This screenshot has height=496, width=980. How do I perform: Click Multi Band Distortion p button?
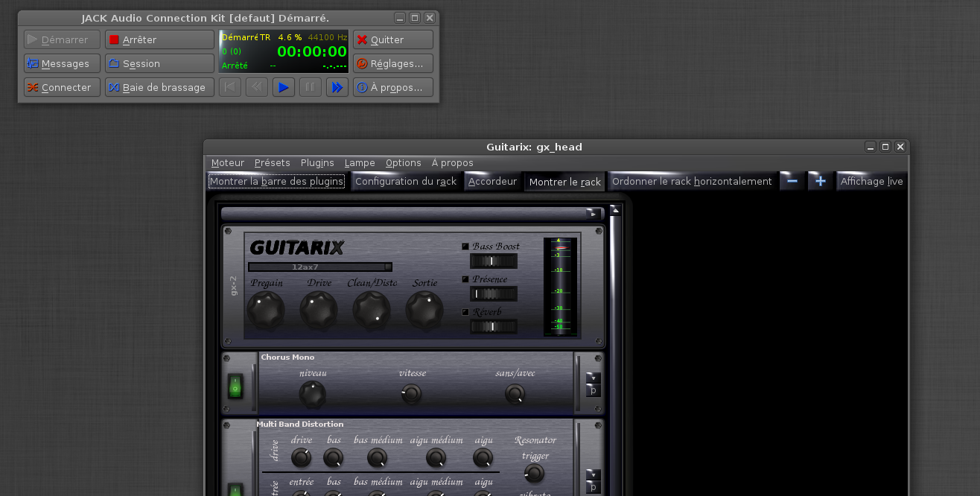point(594,487)
